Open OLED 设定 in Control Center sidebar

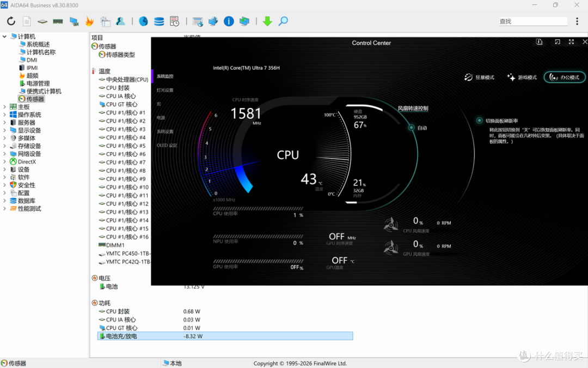pyautogui.click(x=167, y=146)
